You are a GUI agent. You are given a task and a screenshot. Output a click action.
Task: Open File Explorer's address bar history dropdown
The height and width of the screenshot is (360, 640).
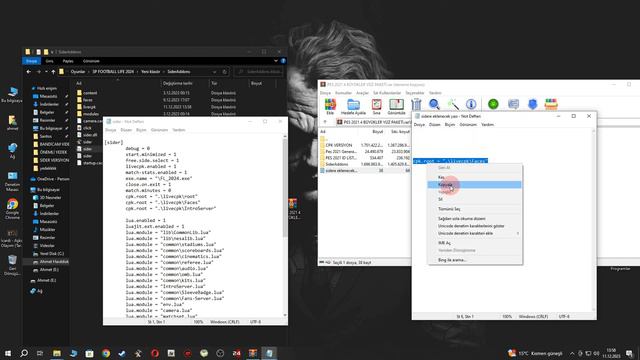(x=214, y=72)
